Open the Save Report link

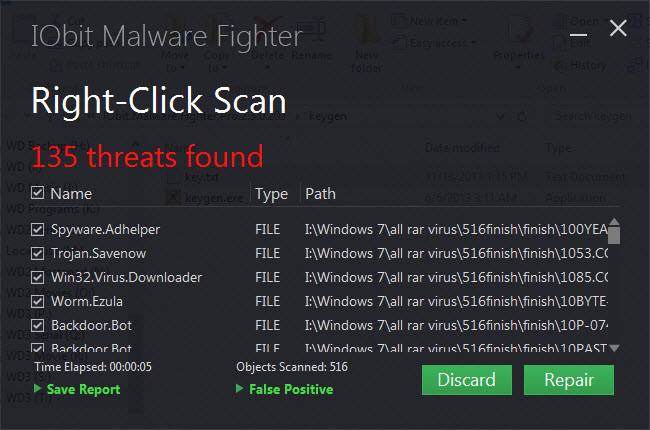(x=83, y=389)
